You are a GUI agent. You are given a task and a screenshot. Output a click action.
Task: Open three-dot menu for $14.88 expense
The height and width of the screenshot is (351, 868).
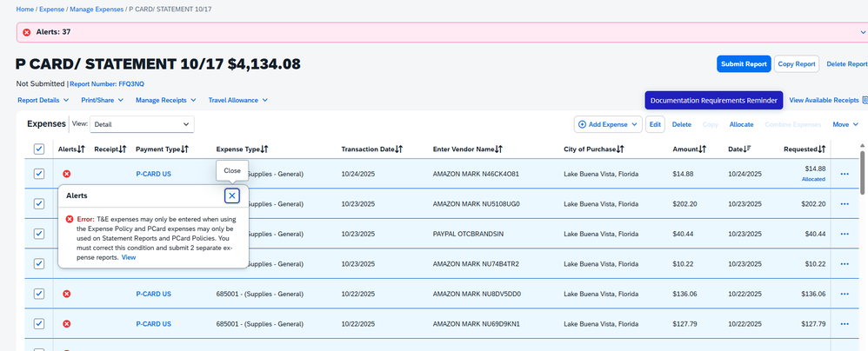[844, 174]
